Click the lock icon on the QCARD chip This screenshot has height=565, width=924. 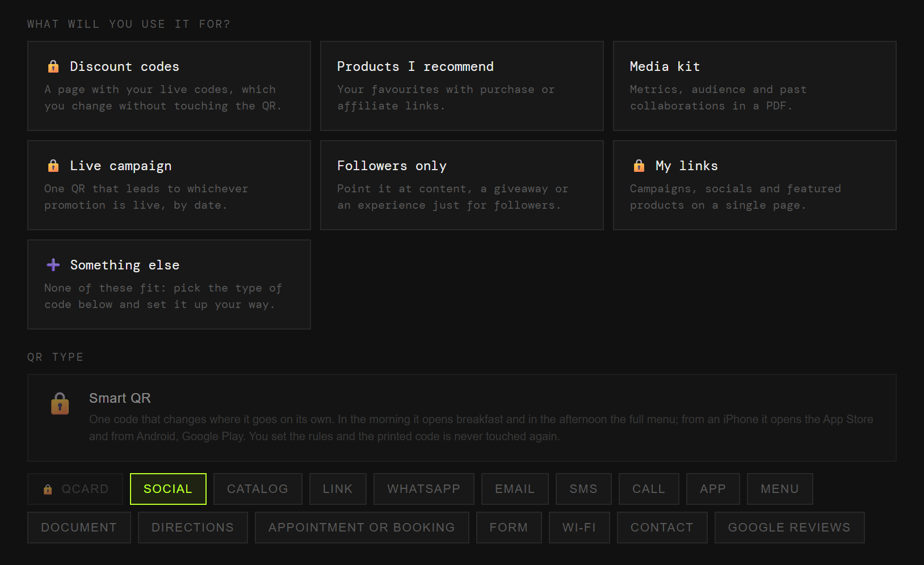click(48, 489)
